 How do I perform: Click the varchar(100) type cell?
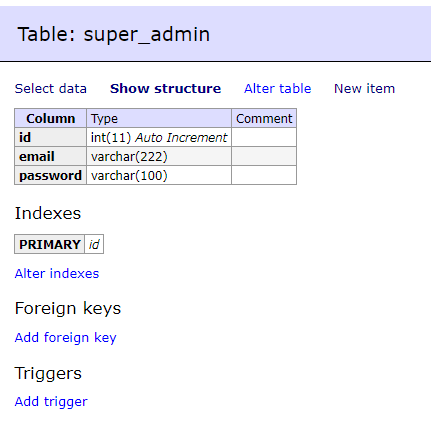coord(159,175)
